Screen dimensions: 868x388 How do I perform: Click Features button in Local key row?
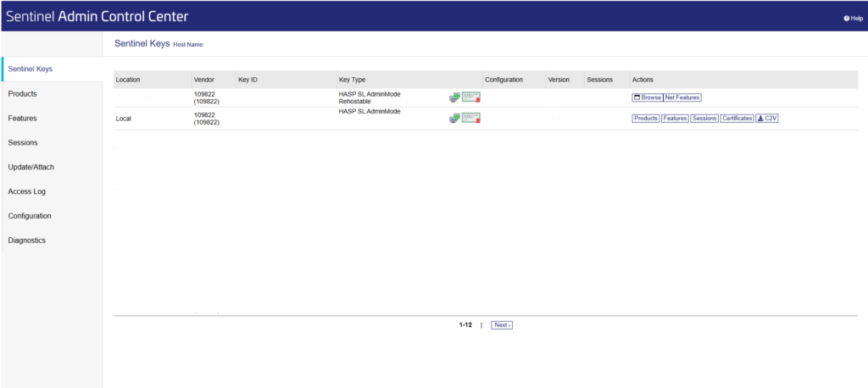click(x=675, y=119)
